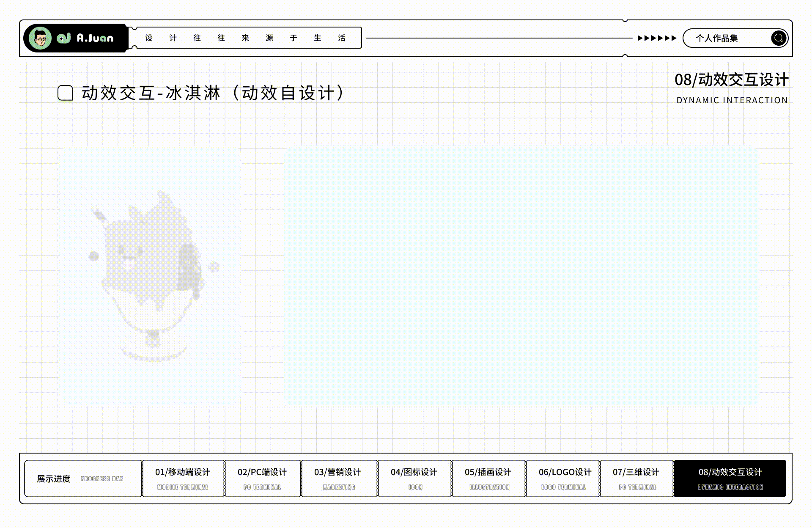Click the slogan 设计往往来源于生活

click(244, 38)
